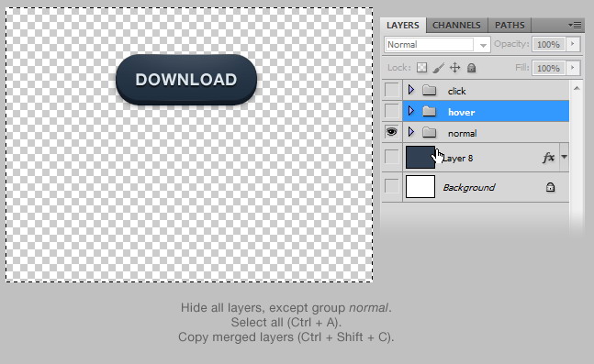The image size is (594, 364).
Task: Click the Background layer lock icon
Action: coord(551,186)
